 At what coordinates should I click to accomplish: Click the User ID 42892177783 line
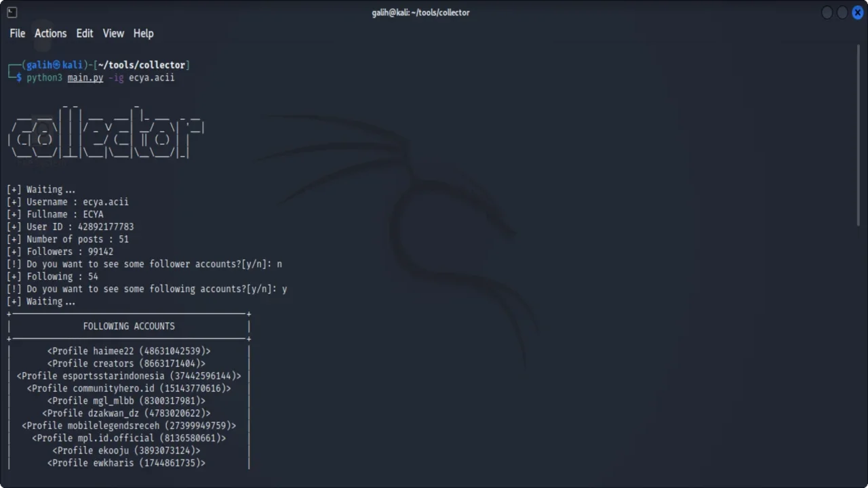click(x=80, y=227)
